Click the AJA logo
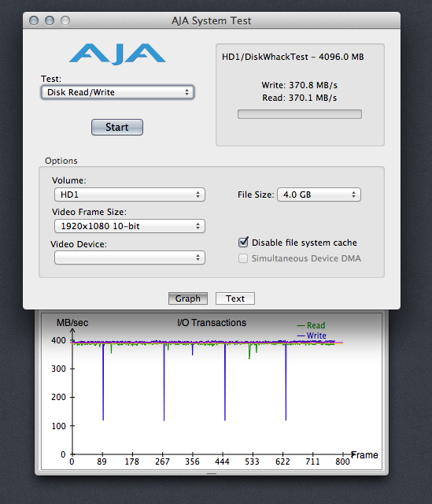 (117, 54)
